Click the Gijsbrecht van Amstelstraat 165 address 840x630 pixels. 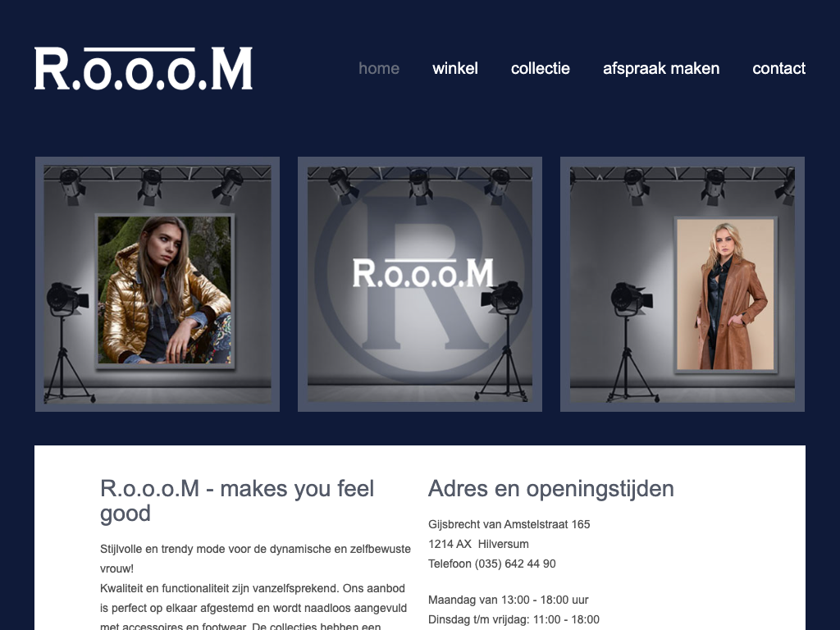pyautogui.click(x=509, y=524)
